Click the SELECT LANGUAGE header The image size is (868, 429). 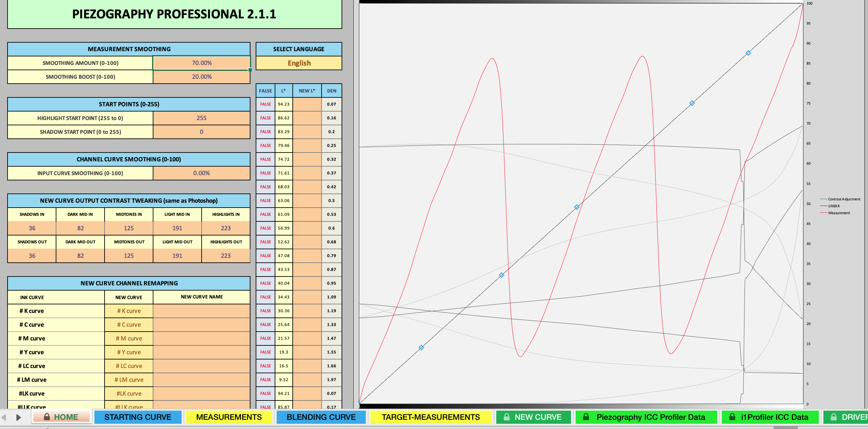(x=299, y=49)
